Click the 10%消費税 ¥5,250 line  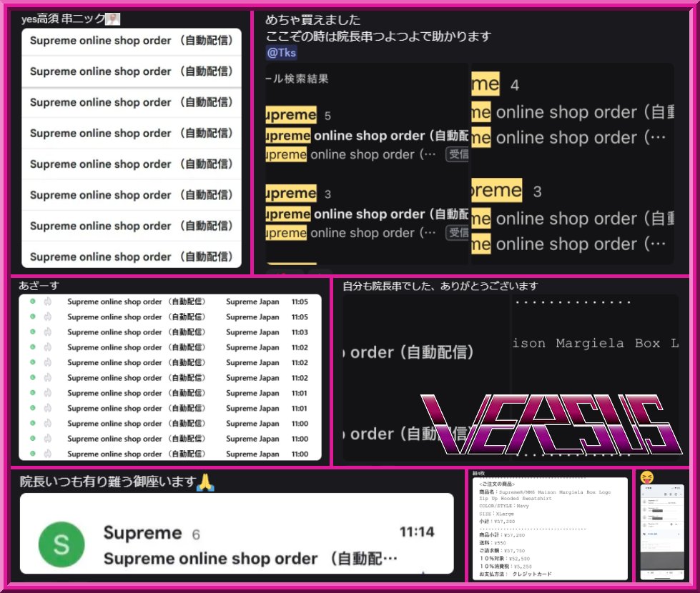(x=506, y=567)
